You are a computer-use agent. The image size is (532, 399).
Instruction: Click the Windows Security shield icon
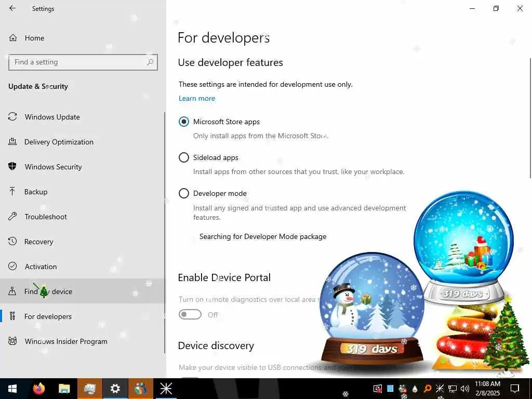coord(12,166)
